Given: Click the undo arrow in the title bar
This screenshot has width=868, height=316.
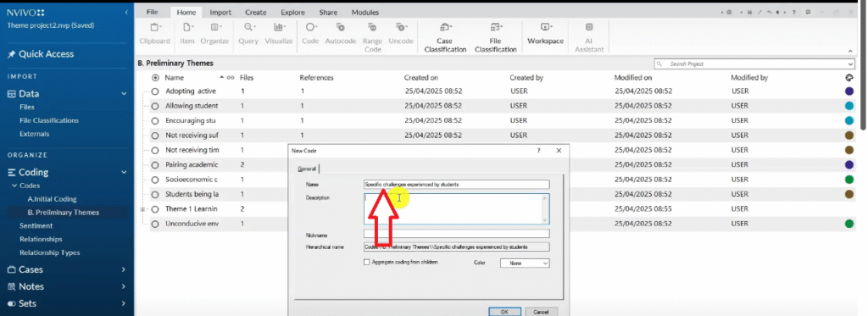Looking at the screenshot, I should point(770,12).
